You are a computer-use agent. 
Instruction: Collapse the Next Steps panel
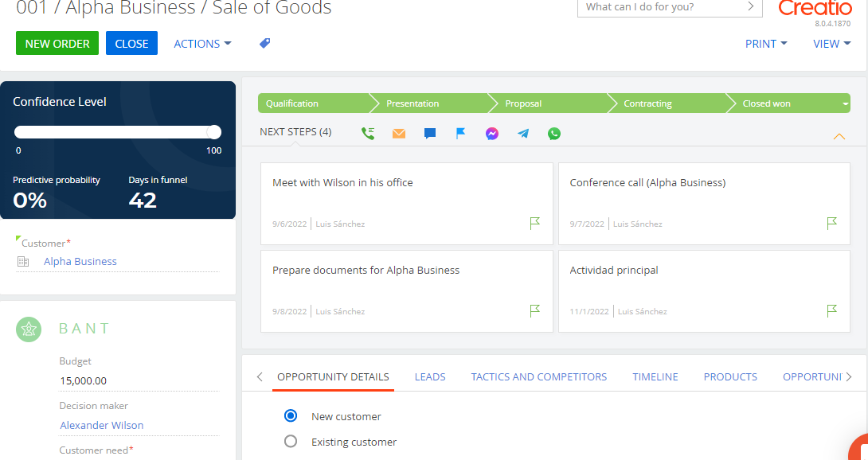(839, 136)
